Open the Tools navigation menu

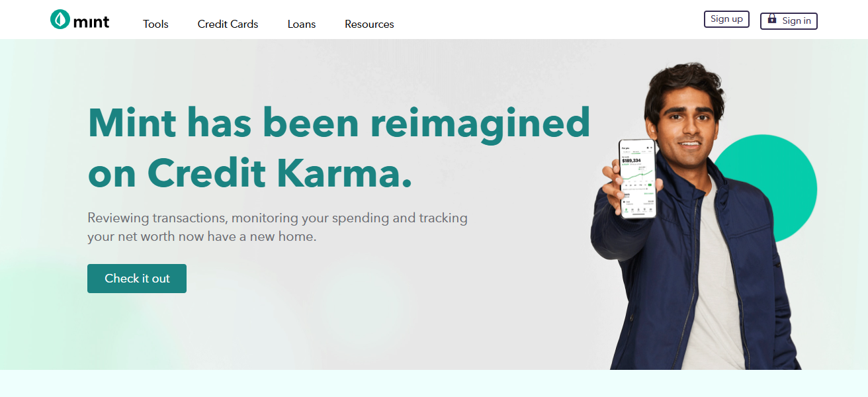[155, 24]
